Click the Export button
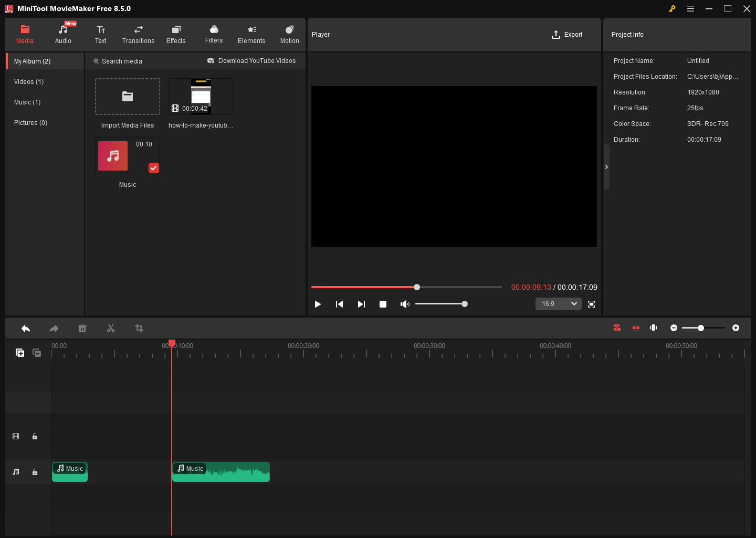Image resolution: width=756 pixels, height=538 pixels. tap(567, 34)
